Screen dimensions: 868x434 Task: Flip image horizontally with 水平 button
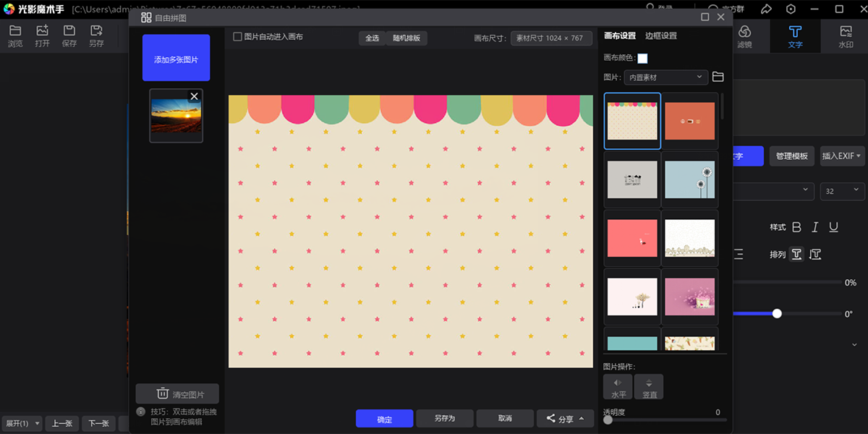point(618,387)
